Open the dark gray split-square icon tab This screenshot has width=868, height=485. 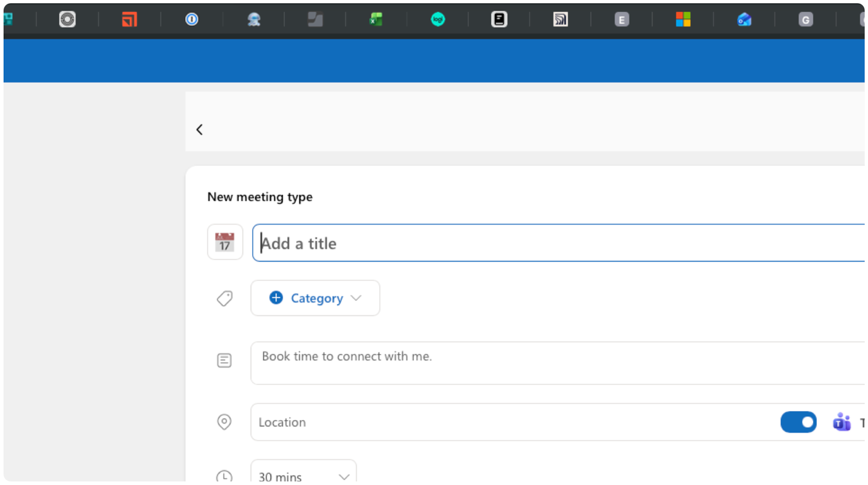click(315, 20)
